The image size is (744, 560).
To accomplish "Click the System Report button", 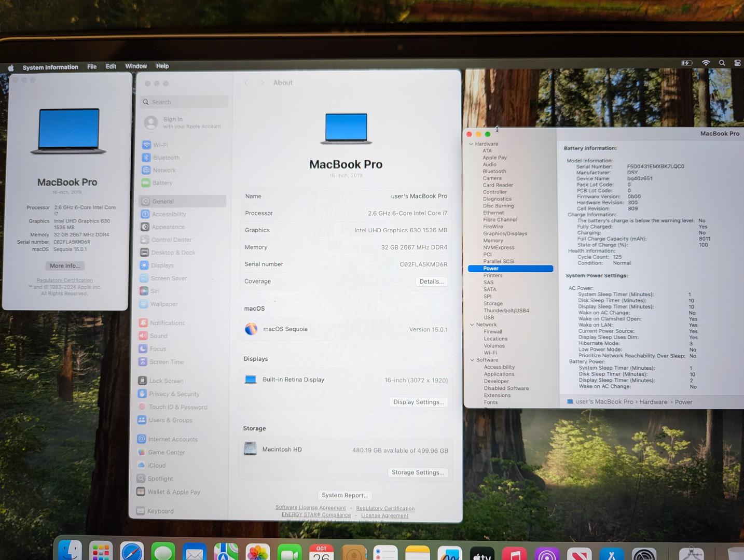I will [345, 495].
